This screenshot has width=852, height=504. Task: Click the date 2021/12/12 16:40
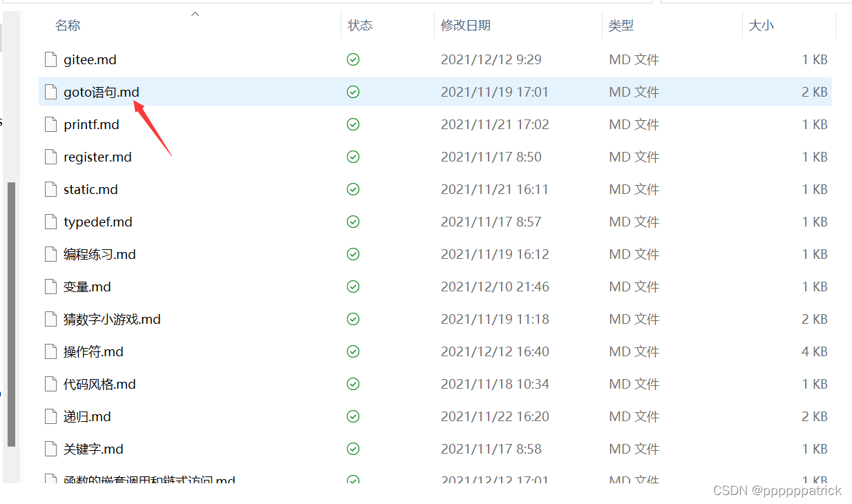[495, 352]
